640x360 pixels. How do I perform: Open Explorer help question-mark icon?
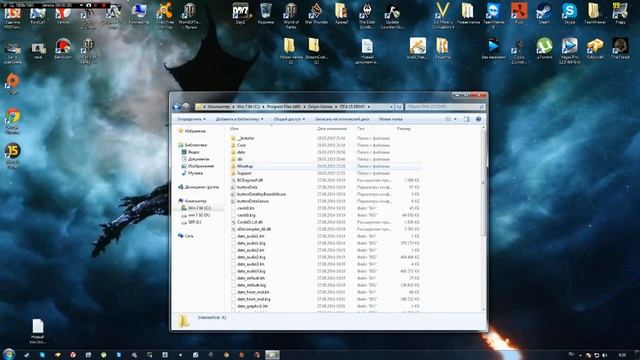click(478, 119)
